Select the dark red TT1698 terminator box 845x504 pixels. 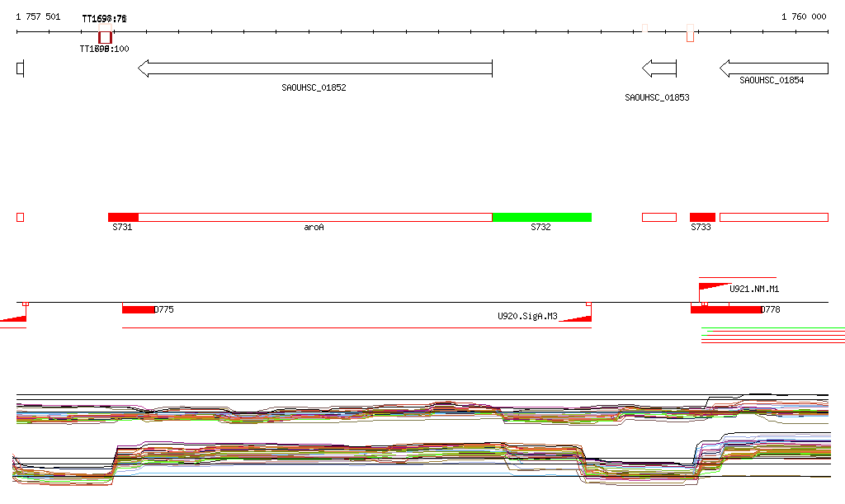pyautogui.click(x=105, y=37)
